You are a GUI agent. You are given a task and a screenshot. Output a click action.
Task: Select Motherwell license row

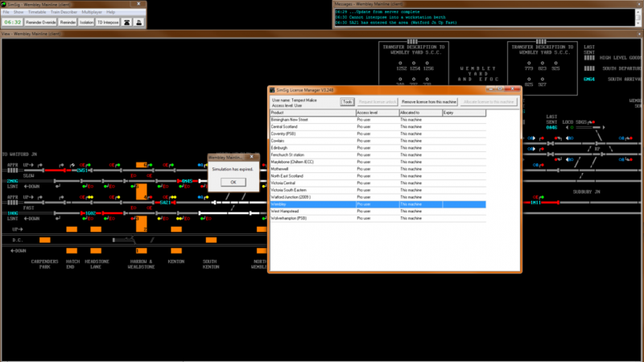pos(378,169)
